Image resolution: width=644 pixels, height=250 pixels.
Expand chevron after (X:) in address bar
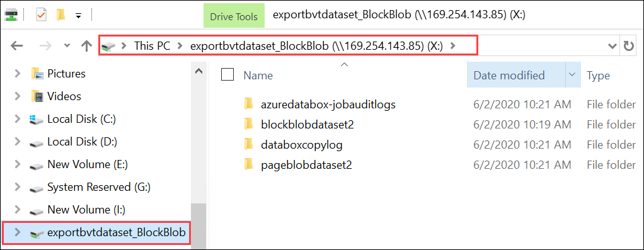(453, 46)
